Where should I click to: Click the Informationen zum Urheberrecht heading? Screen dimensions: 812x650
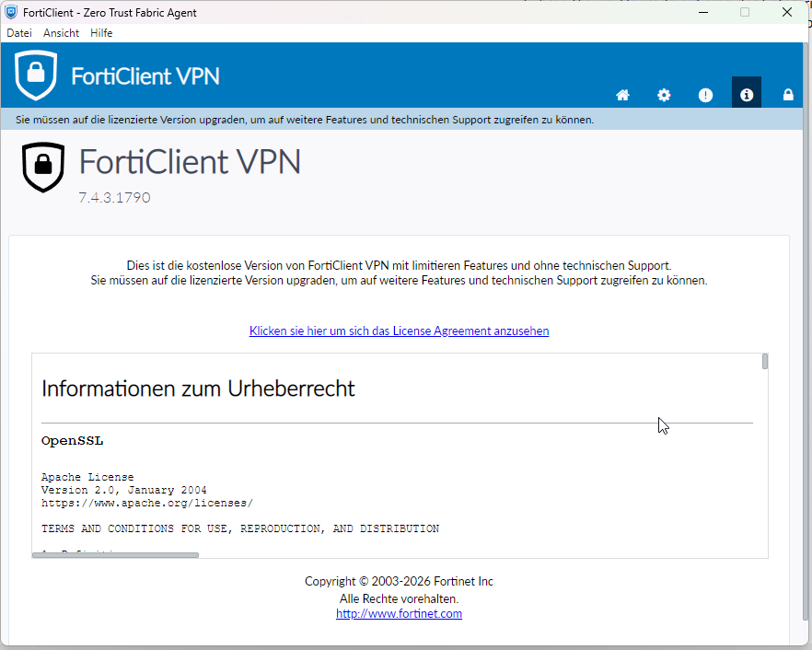click(x=198, y=389)
